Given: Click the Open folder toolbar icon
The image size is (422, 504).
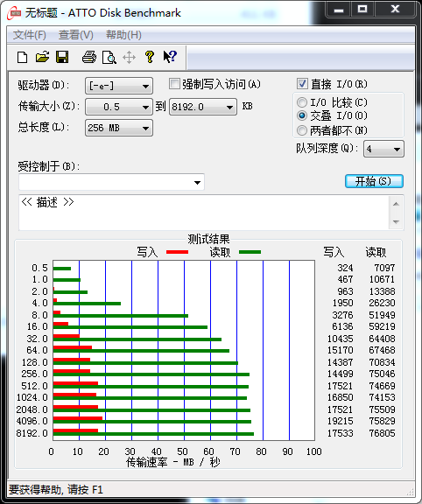Looking at the screenshot, I should (x=42, y=57).
